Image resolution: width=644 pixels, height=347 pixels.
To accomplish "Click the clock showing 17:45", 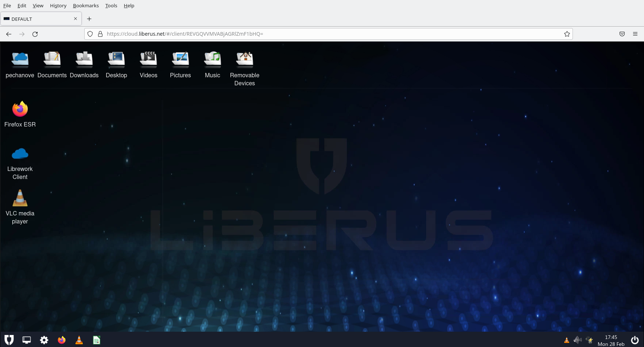I will click(x=611, y=337).
